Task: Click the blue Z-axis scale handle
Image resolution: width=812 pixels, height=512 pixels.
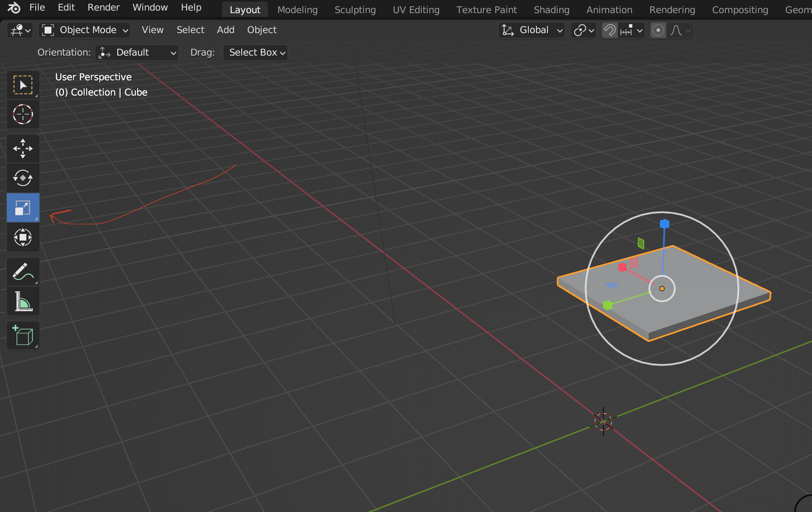Action: (665, 224)
